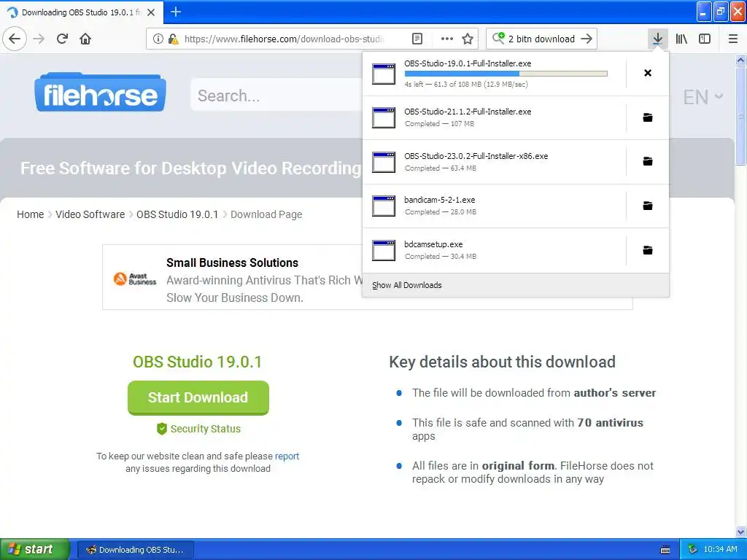Select the Downloading OBS Studio tab
The height and width of the screenshot is (560, 747).
pyautogui.click(x=82, y=12)
